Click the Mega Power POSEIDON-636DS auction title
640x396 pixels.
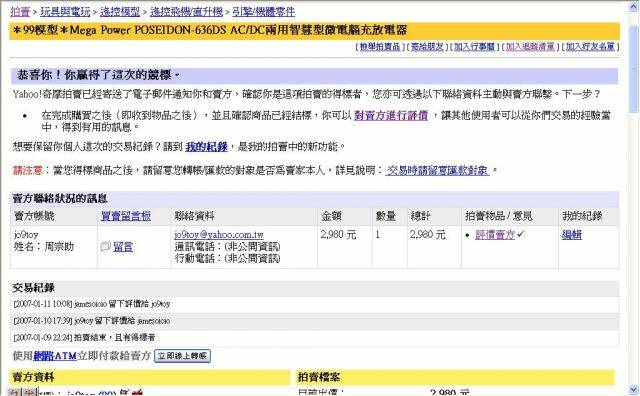[210, 30]
